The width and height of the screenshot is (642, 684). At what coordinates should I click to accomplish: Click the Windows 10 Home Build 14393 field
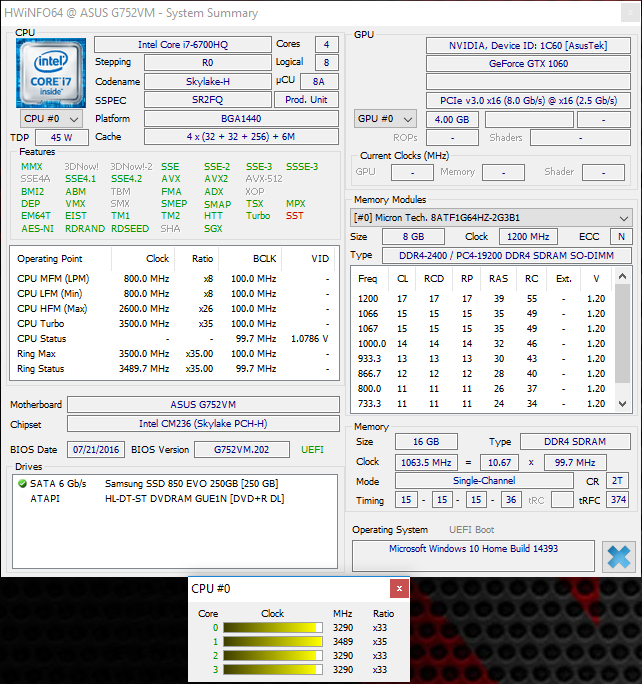pyautogui.click(x=473, y=556)
